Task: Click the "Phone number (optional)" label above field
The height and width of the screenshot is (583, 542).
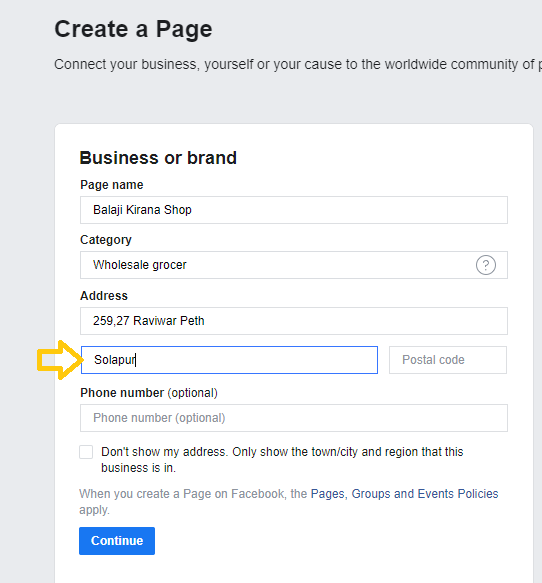Action: (x=149, y=393)
